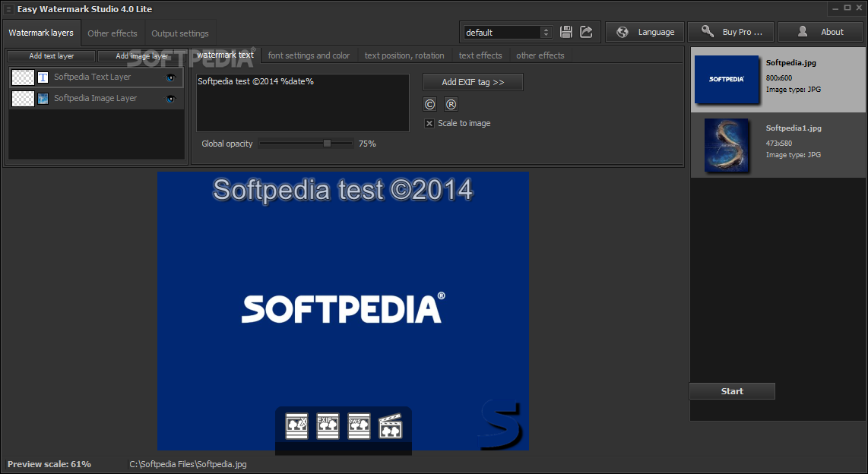
Task: Open the About button
Action: tap(821, 32)
